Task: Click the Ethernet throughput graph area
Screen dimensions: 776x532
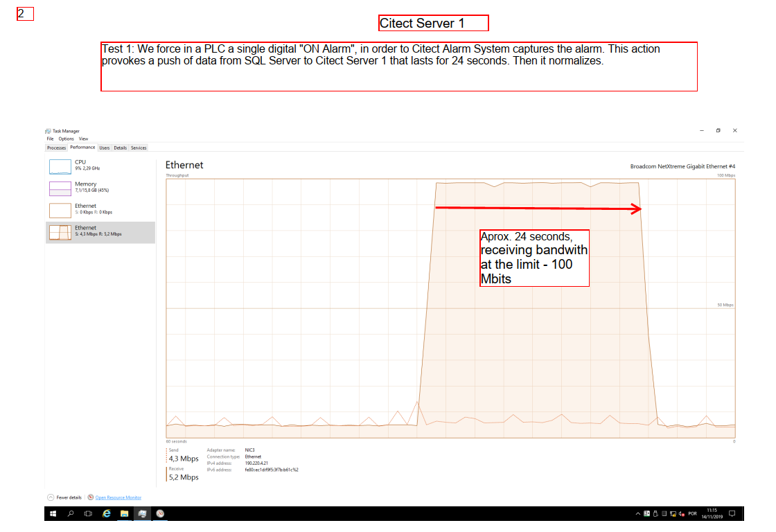Action: click(x=450, y=308)
